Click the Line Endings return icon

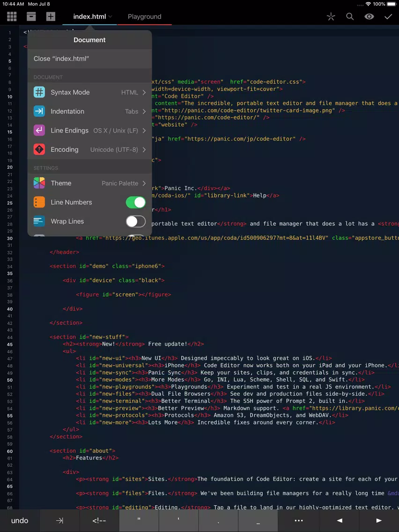tap(39, 130)
